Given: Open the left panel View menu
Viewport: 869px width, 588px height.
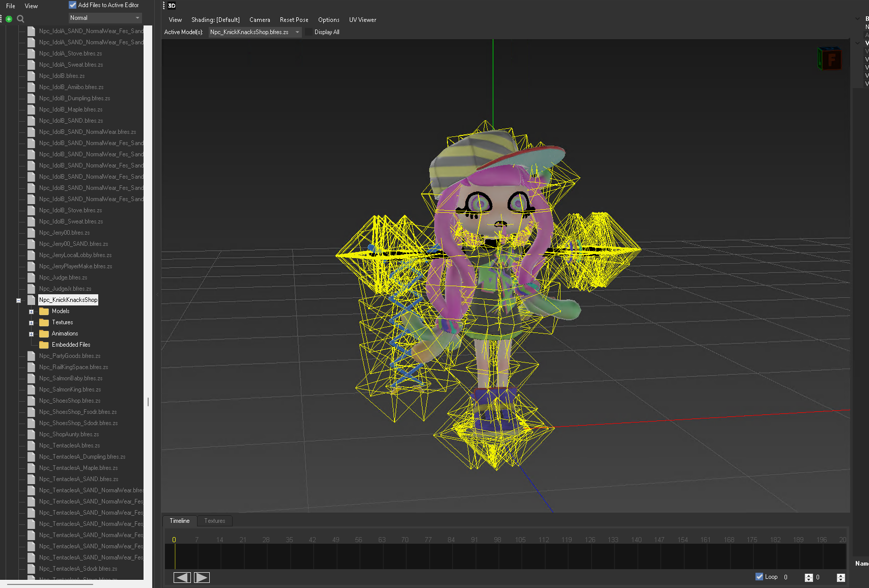Looking at the screenshot, I should point(32,6).
